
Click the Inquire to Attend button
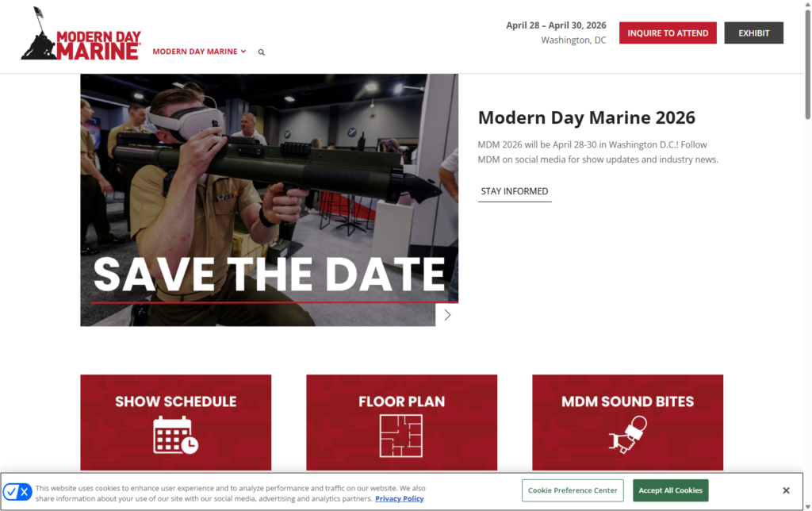(x=668, y=33)
